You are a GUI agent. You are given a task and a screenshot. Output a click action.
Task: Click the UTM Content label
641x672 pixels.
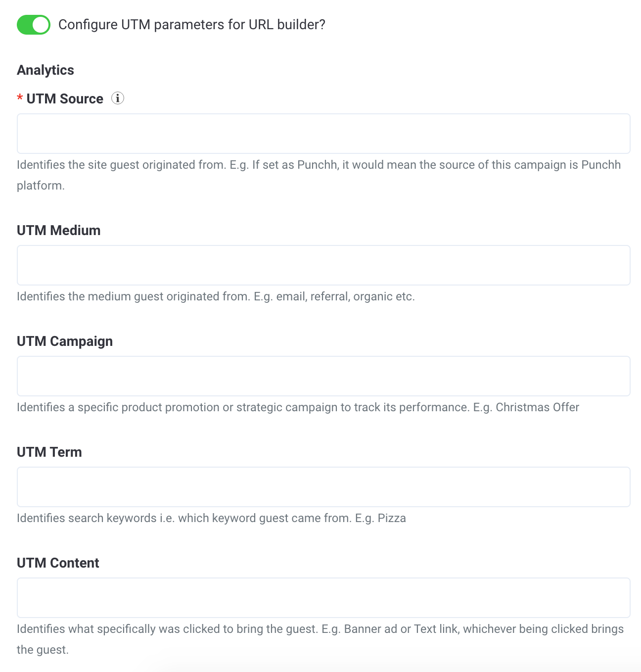pyautogui.click(x=58, y=563)
